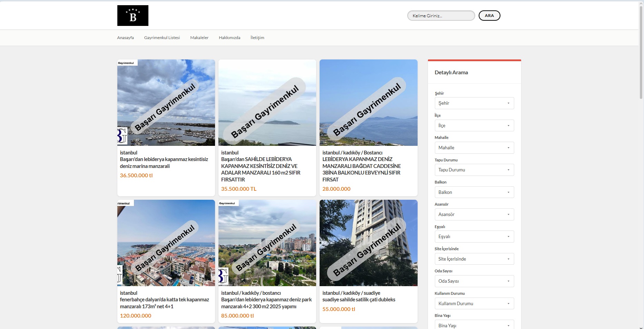Viewport: 644px width, 329px height.
Task: Open Gayrimenkul Listesi in the navigation
Action: pyautogui.click(x=162, y=38)
